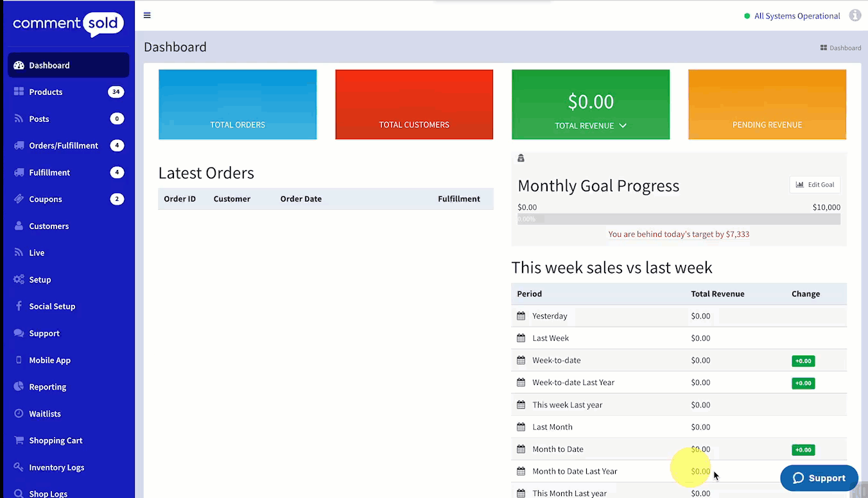The width and height of the screenshot is (868, 498).
Task: Click the lock icon above Monthly Goal Progress
Action: pos(521,159)
